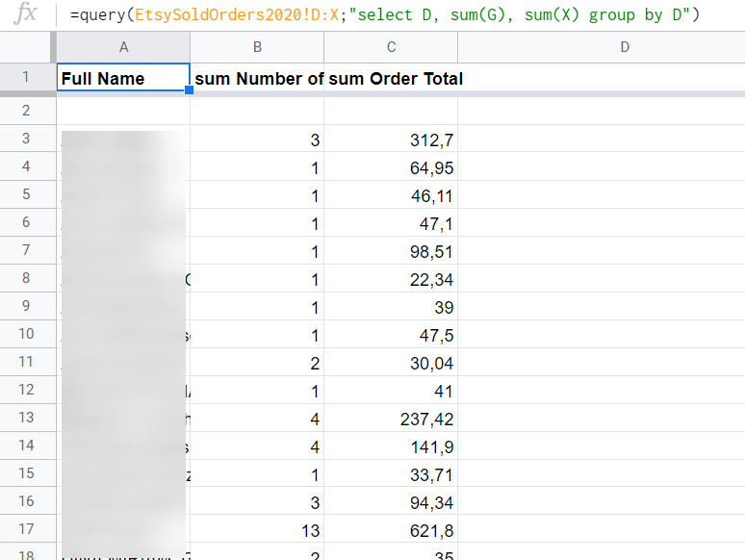Click the cell showing 47,1
745x560 pixels.
391,223
